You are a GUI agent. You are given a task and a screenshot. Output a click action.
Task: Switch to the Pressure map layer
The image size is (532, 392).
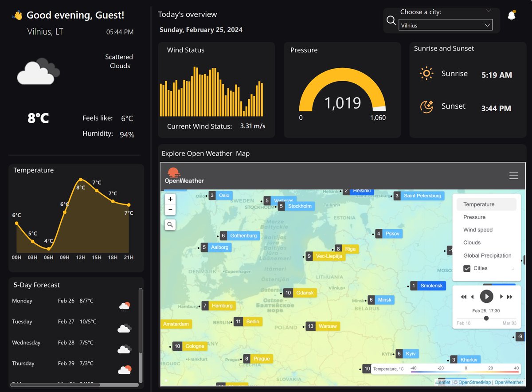(x=474, y=217)
